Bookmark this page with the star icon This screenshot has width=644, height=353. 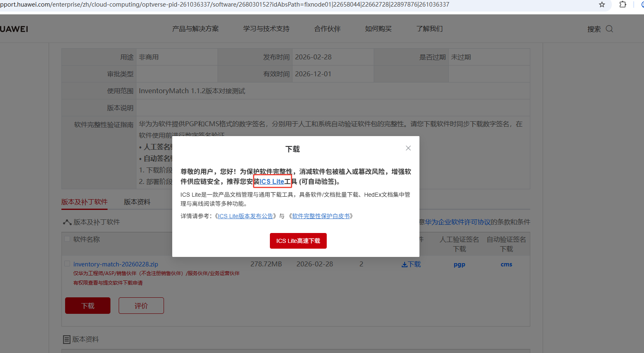pyautogui.click(x=602, y=5)
